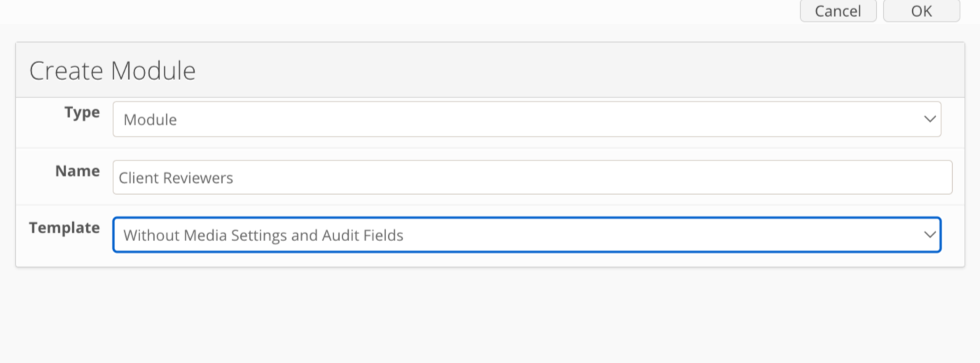Click the Template field label

point(64,228)
